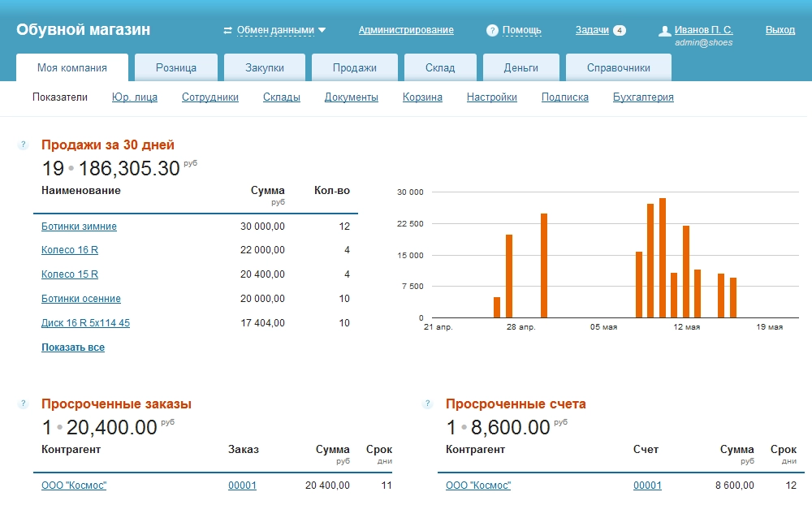The image size is (812, 505).
Task: Switch to the Розница tab
Action: (176, 68)
